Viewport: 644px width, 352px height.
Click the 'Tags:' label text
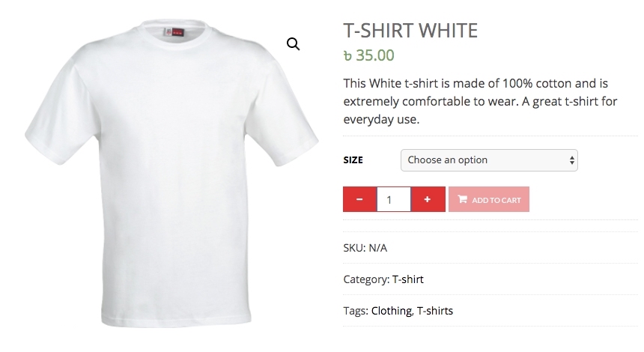(x=356, y=311)
